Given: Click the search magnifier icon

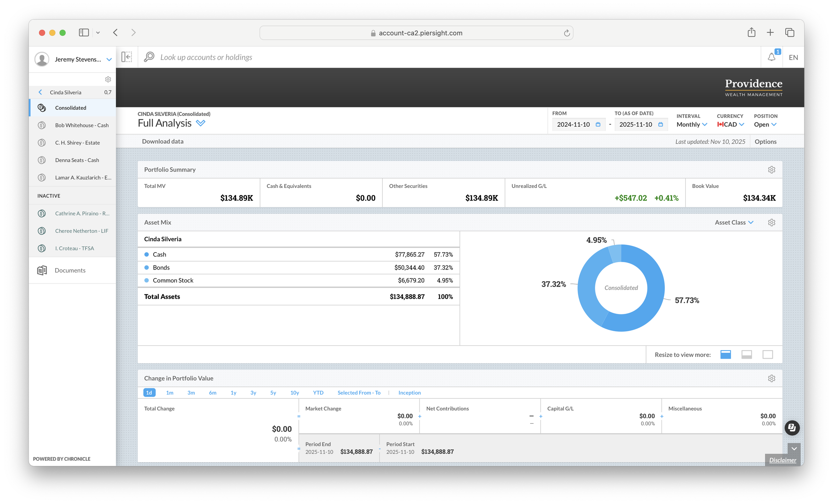Looking at the screenshot, I should pos(149,57).
